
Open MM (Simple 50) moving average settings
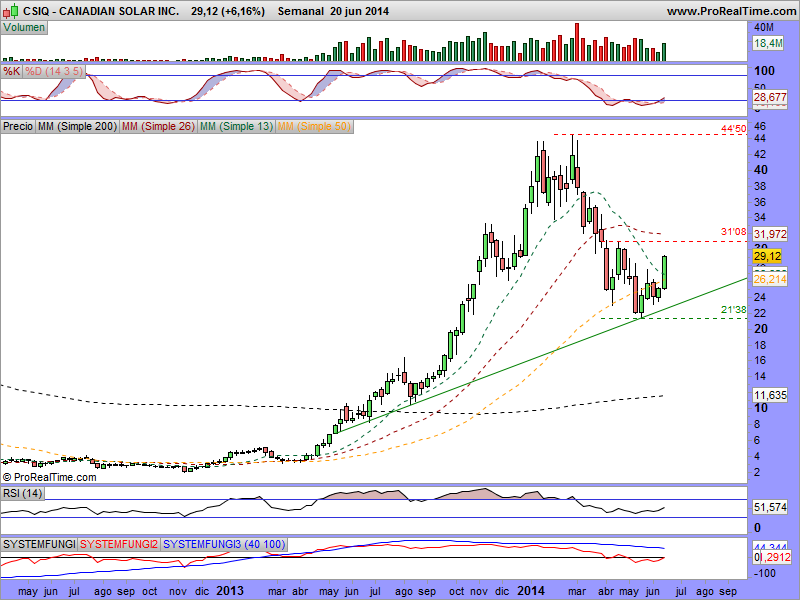[314, 126]
